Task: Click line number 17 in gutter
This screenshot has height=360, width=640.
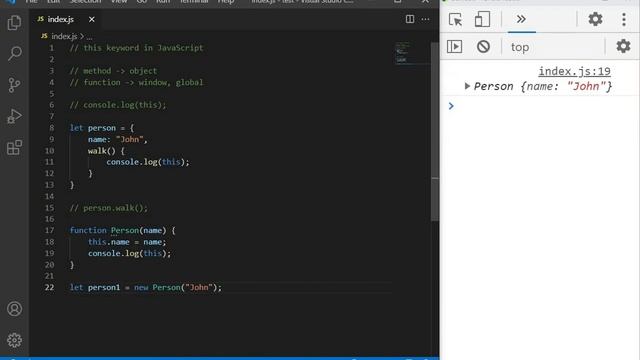Action: point(49,230)
